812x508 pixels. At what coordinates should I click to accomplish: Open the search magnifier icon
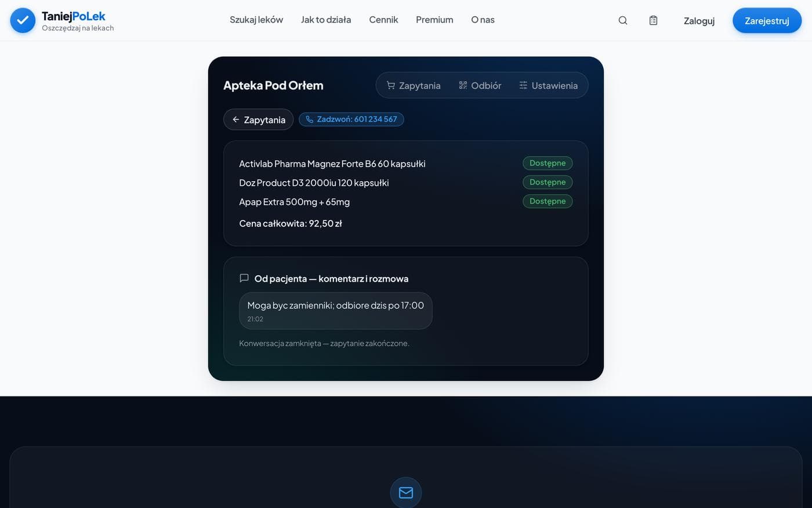[x=623, y=20]
